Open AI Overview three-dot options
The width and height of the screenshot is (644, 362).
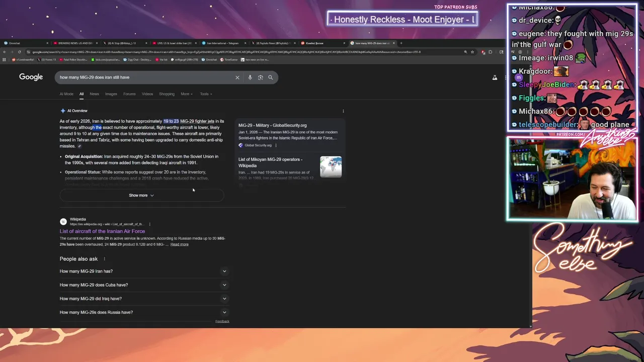pyautogui.click(x=343, y=111)
